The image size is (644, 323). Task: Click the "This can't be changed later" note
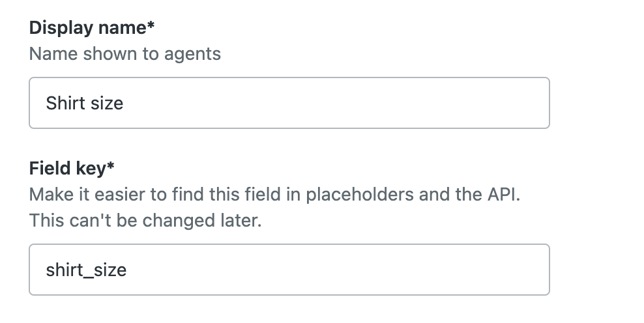click(x=145, y=220)
